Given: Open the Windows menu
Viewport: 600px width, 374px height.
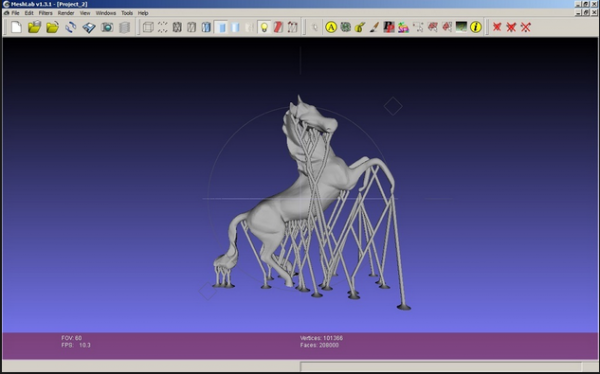Looking at the screenshot, I should coord(106,13).
